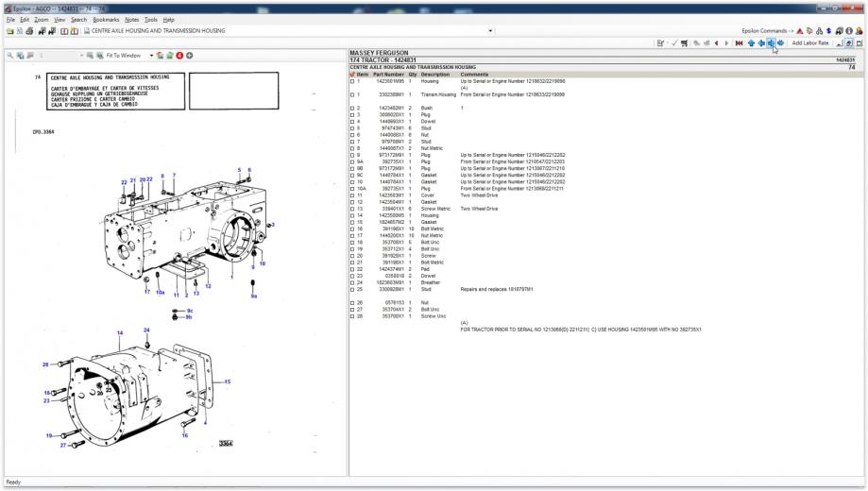Open the Tools menu
868x491 pixels.
tap(150, 20)
